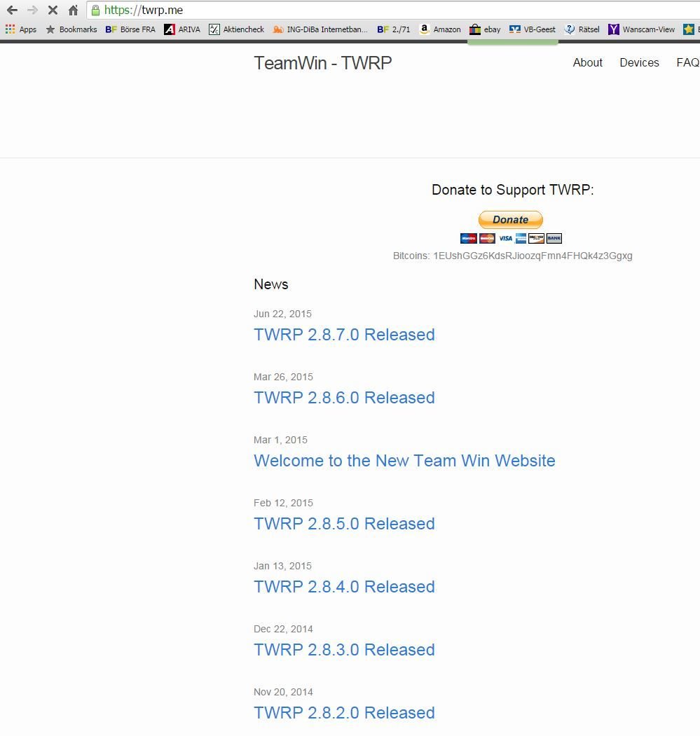Click the Mar 1, 2015 date text
700x736 pixels.
[280, 440]
